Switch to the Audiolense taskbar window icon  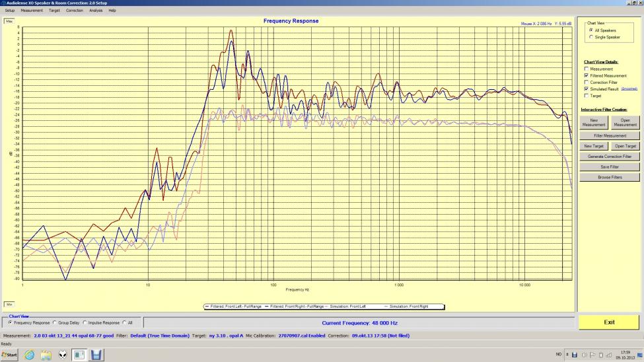79,355
